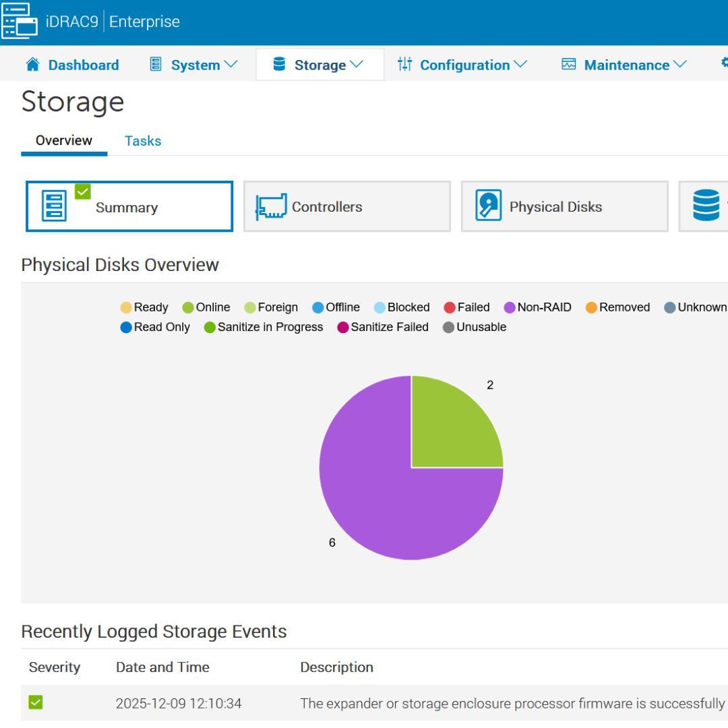Click the green severity OK icon

36,704
